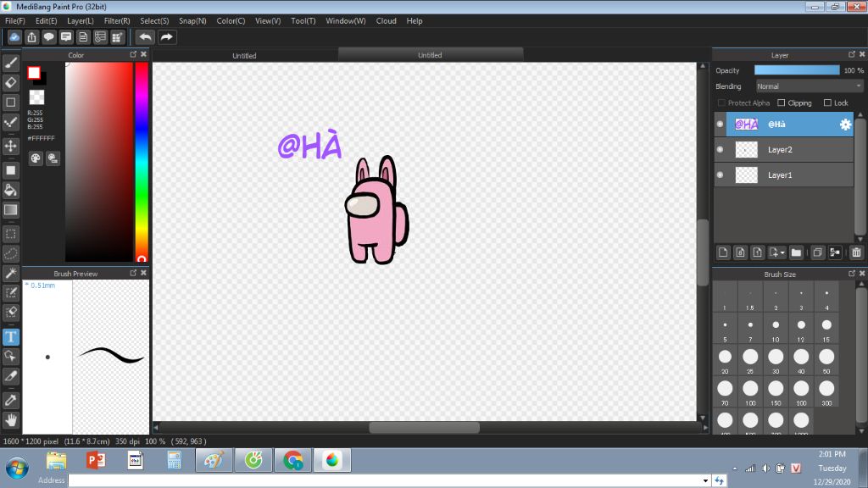Expand the add layer dropdown arrow
This screenshot has width=868, height=488.
coord(782,252)
